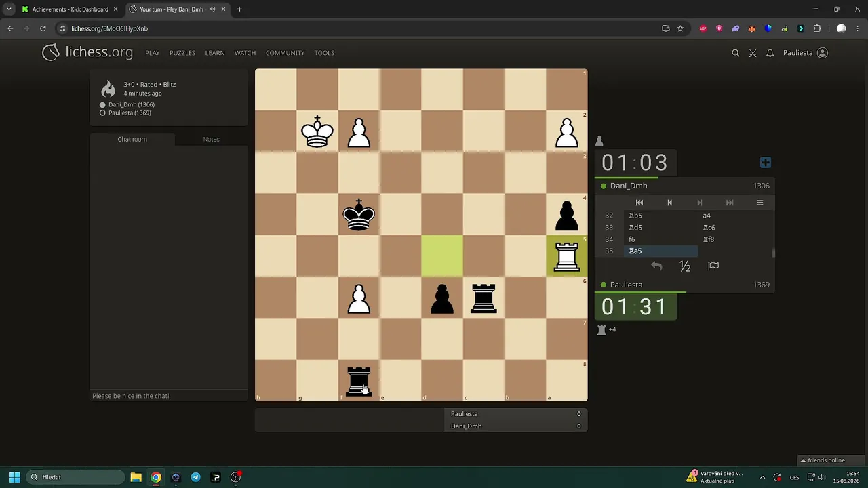Reload the page

click(43, 28)
